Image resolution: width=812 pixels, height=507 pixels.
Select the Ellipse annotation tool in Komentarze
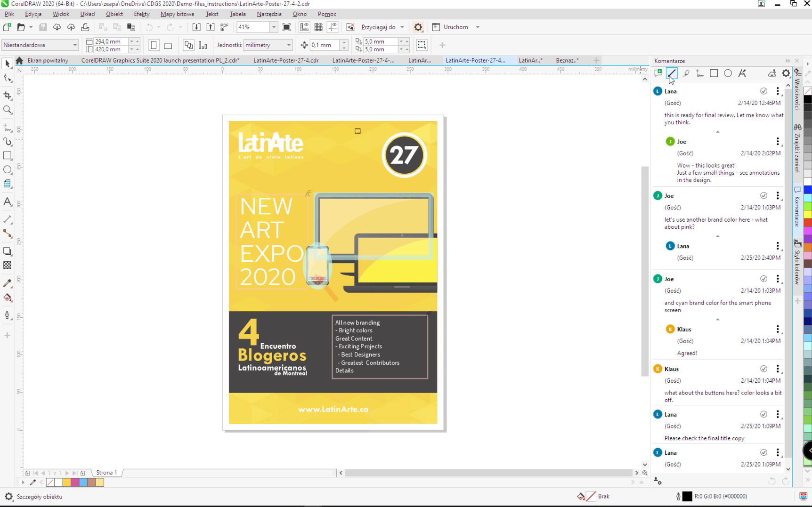(728, 73)
